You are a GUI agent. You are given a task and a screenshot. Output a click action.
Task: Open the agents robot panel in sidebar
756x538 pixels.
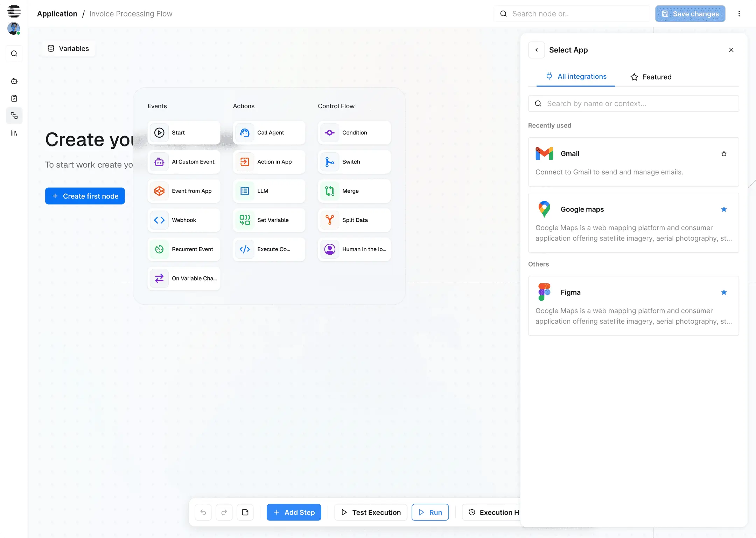[14, 81]
